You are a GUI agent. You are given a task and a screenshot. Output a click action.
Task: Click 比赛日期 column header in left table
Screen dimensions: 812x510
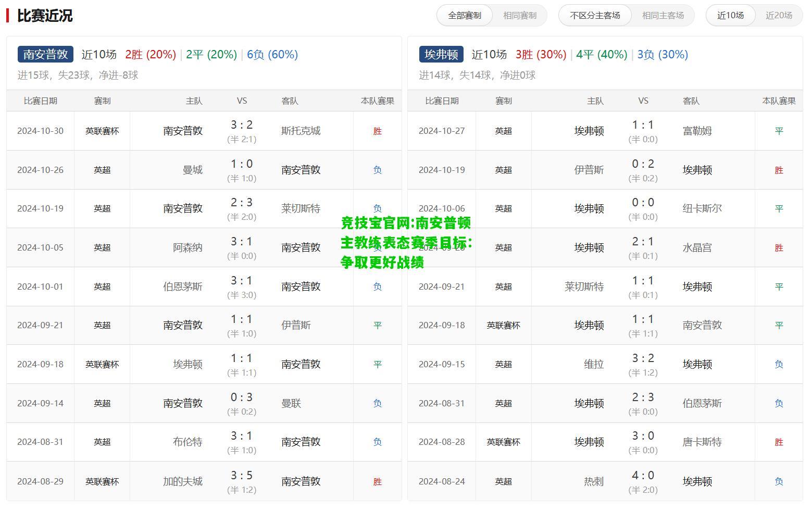(40, 101)
